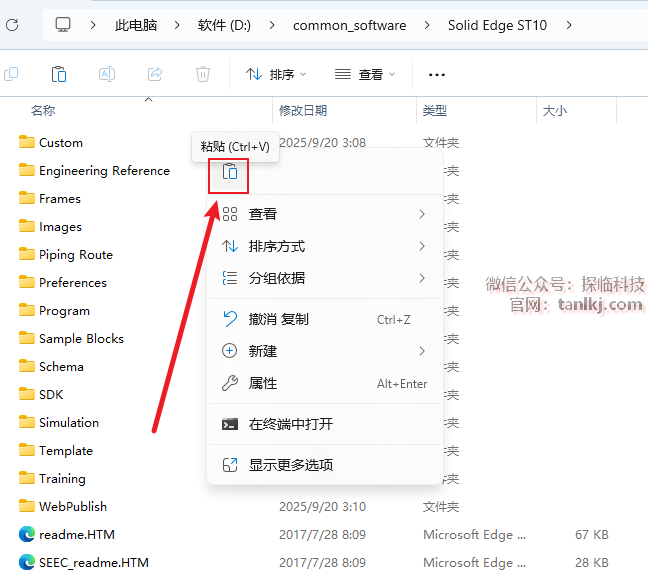Select the Training folder icon
Screen dimensions: 648x581
27,478
